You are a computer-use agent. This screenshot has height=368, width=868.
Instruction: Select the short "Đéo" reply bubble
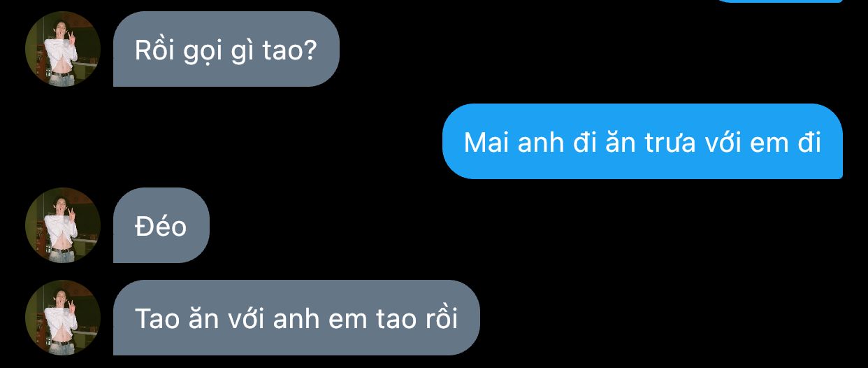tap(161, 225)
